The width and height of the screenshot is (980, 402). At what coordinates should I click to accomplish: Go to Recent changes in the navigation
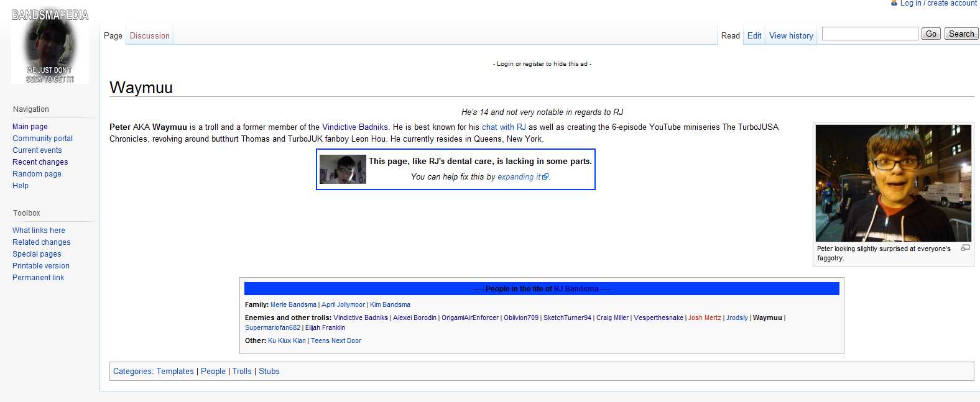tap(40, 162)
